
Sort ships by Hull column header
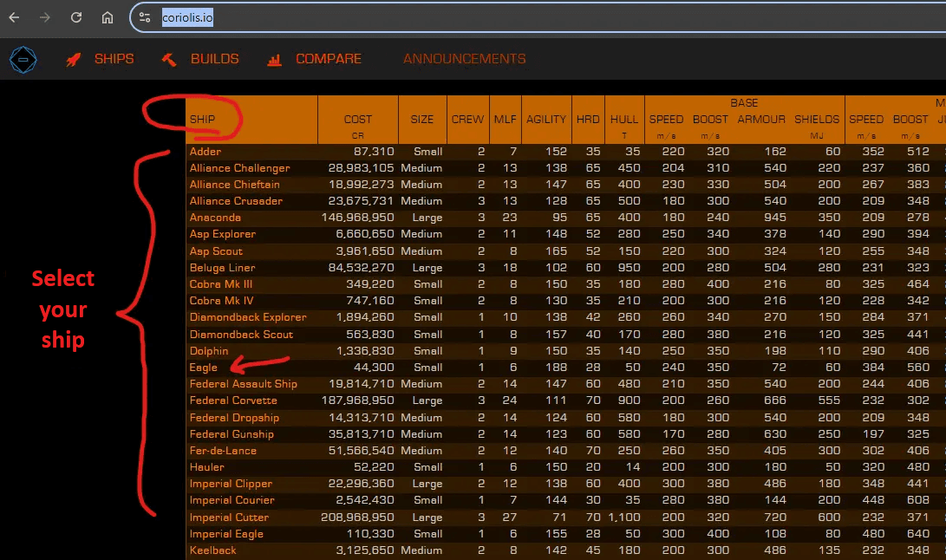pos(623,120)
